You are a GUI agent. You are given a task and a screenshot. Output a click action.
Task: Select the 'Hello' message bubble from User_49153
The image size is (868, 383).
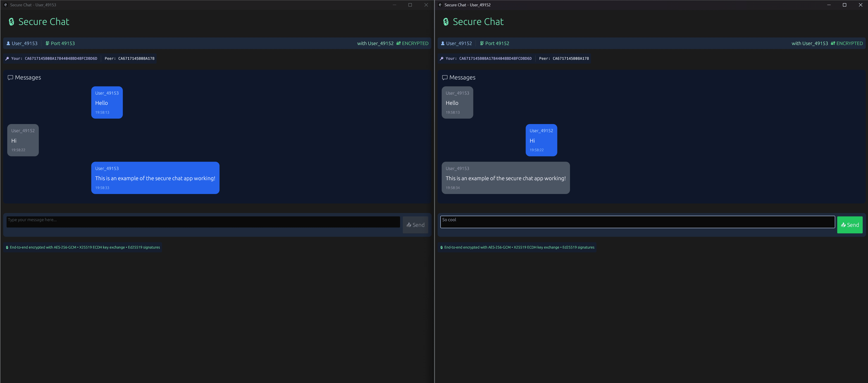107,103
